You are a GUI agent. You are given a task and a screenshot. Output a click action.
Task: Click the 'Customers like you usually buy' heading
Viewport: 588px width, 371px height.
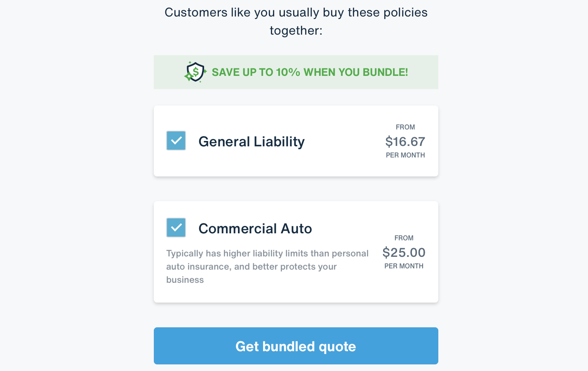point(296,13)
